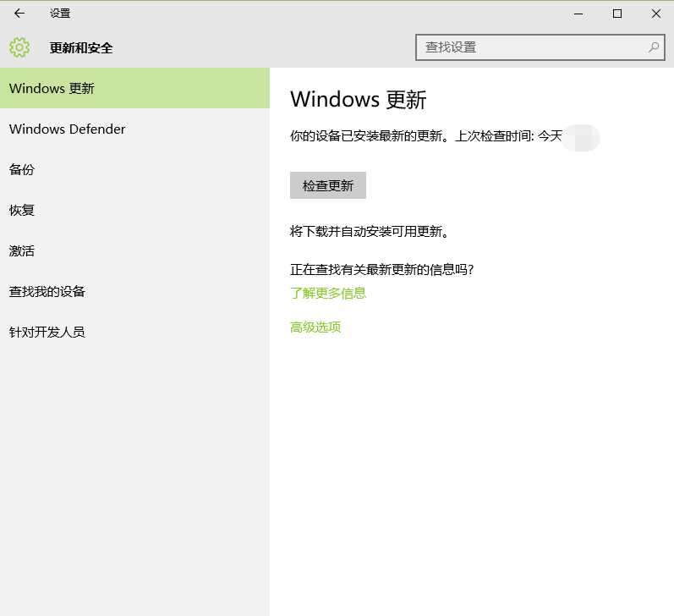Focus the 查找设置 search field

pyautogui.click(x=540, y=47)
